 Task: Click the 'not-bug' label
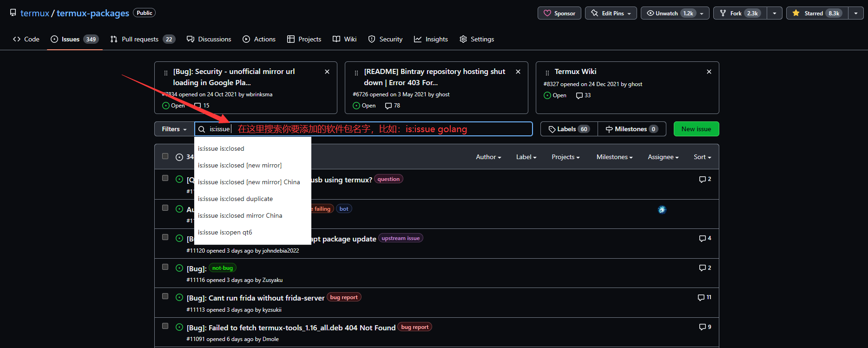[x=223, y=268]
